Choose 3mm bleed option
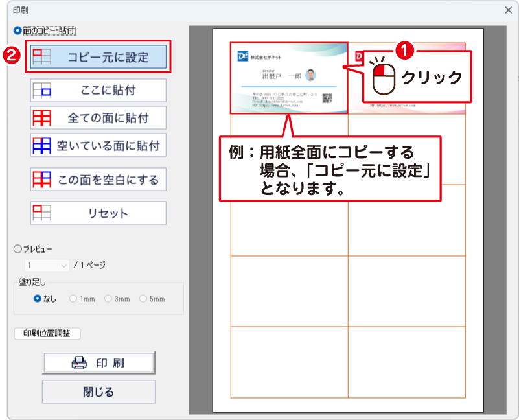Image resolution: width=519 pixels, height=420 pixels. 108,299
